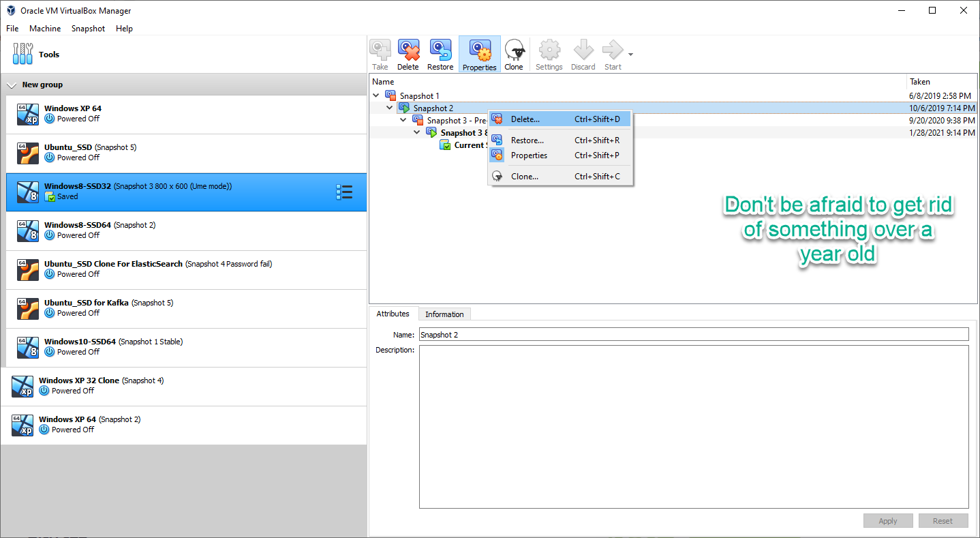Click the Clone sheep icon in toolbar
This screenshot has height=538, width=980.
[514, 50]
